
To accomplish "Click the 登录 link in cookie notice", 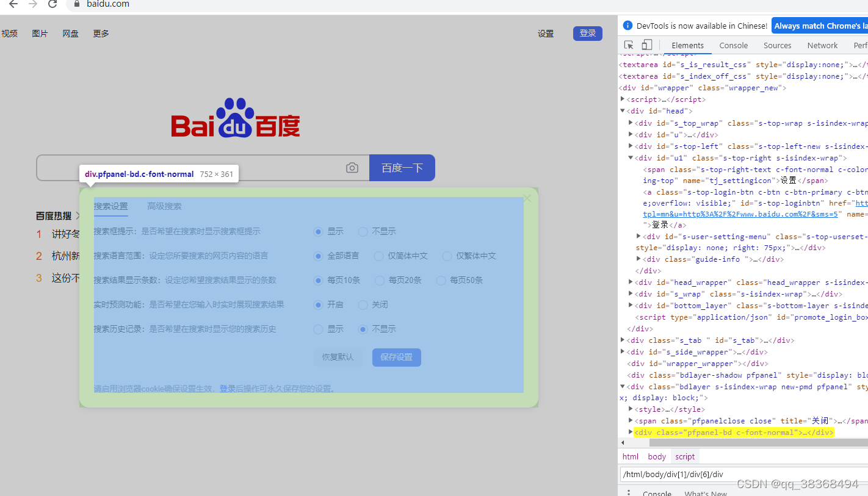I will click(228, 389).
